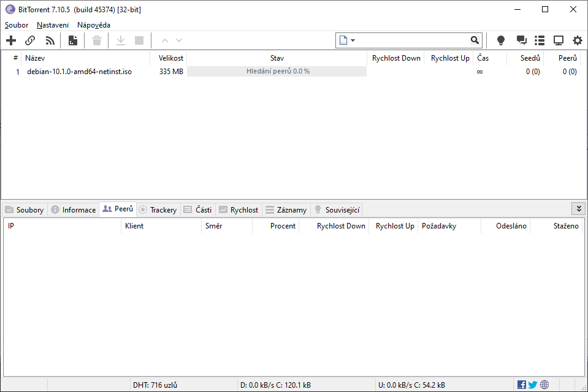The height and width of the screenshot is (392, 588).
Task: Click the remote monitor icon
Action: 559,40
